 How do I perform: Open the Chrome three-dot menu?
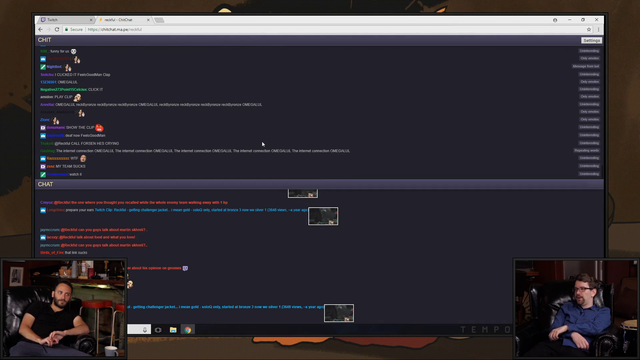[x=598, y=29]
